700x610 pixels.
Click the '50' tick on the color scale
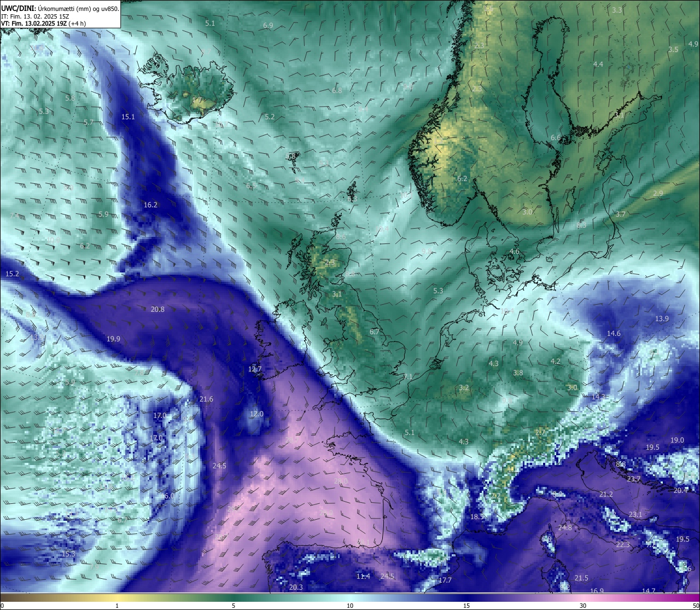tap(696, 606)
